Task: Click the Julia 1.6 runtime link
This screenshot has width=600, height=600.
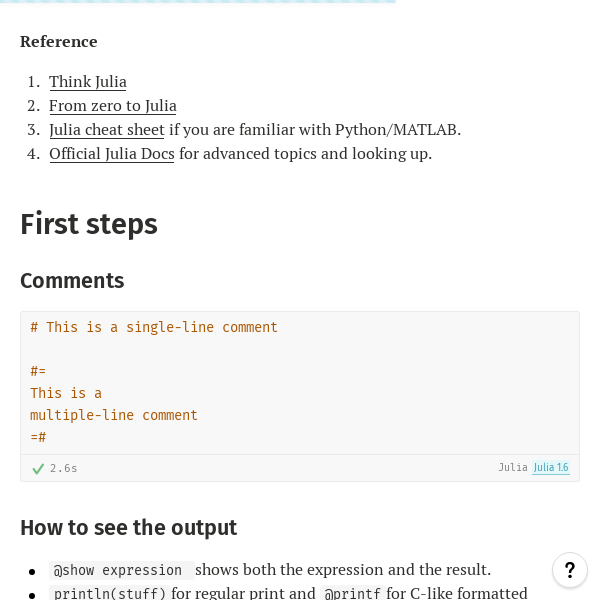Action: tap(551, 468)
